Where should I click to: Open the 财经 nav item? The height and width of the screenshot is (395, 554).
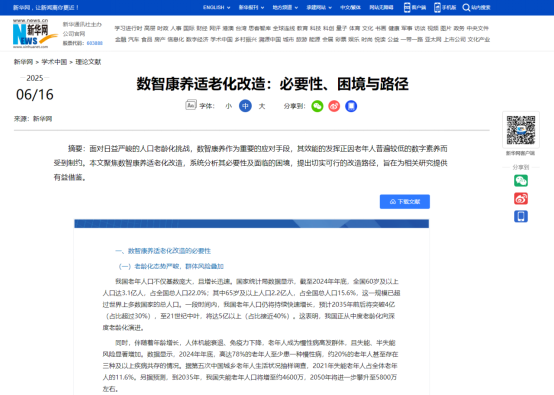(x=202, y=28)
